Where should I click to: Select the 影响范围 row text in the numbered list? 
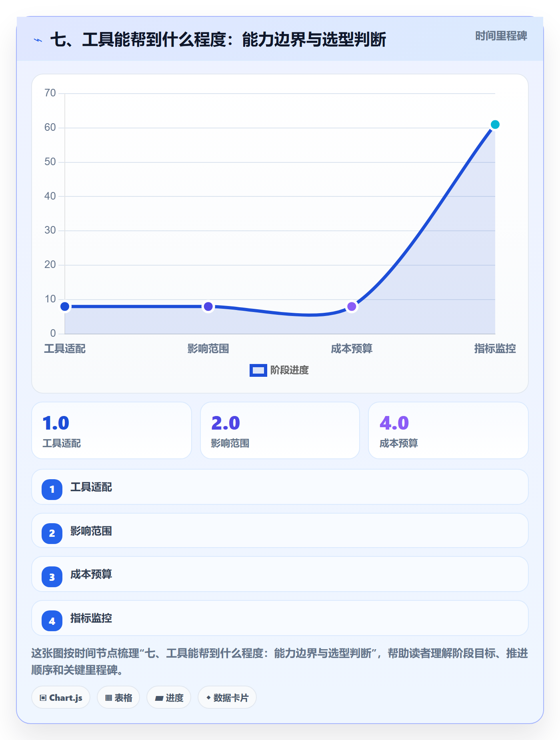91,531
